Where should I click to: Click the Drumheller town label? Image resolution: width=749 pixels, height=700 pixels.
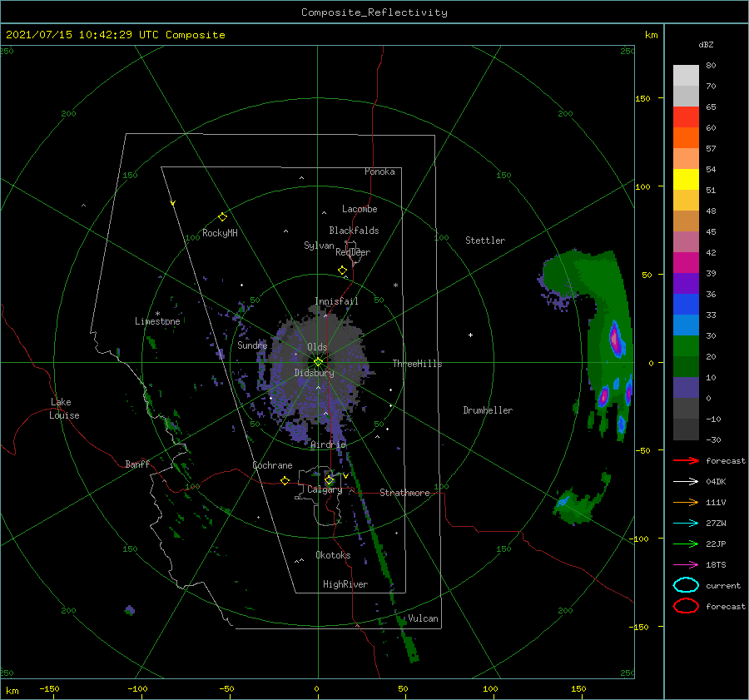(x=487, y=410)
